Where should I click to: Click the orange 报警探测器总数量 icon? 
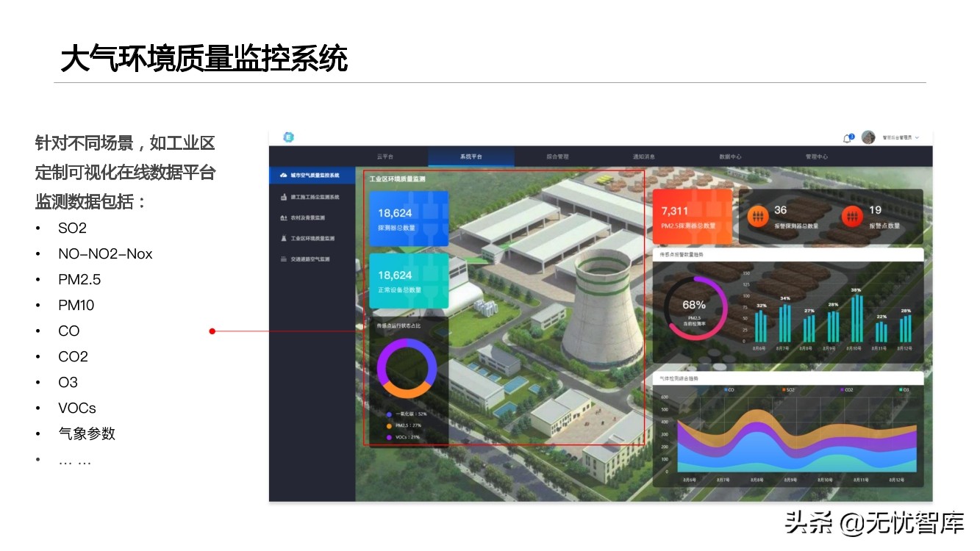[x=757, y=216]
